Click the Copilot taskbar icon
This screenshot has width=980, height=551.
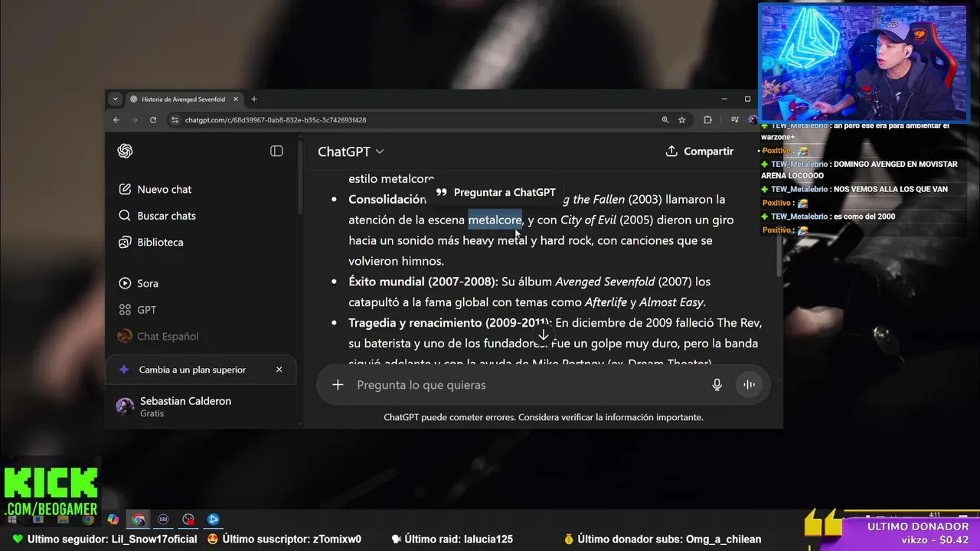[x=113, y=520]
